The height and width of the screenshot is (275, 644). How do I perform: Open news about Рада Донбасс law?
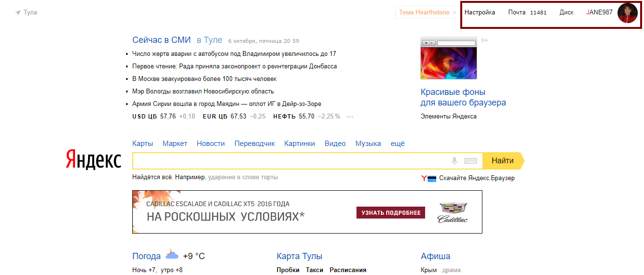point(235,66)
